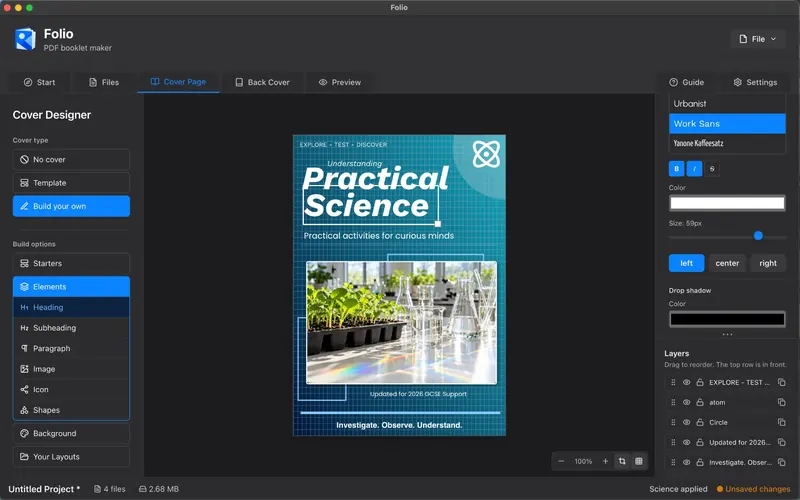Screen dimensions: 800x500
Task: Duplicate the Updated for 2026 layer
Action: pyautogui.click(x=781, y=442)
